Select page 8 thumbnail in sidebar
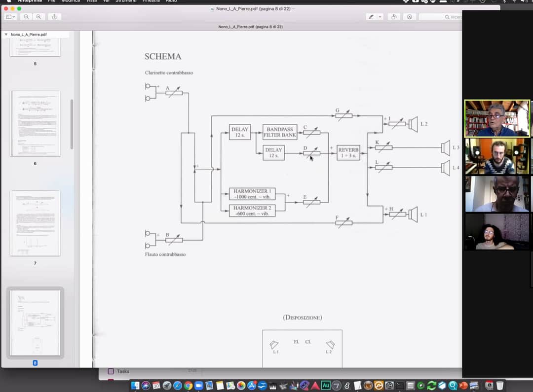 click(x=36, y=322)
